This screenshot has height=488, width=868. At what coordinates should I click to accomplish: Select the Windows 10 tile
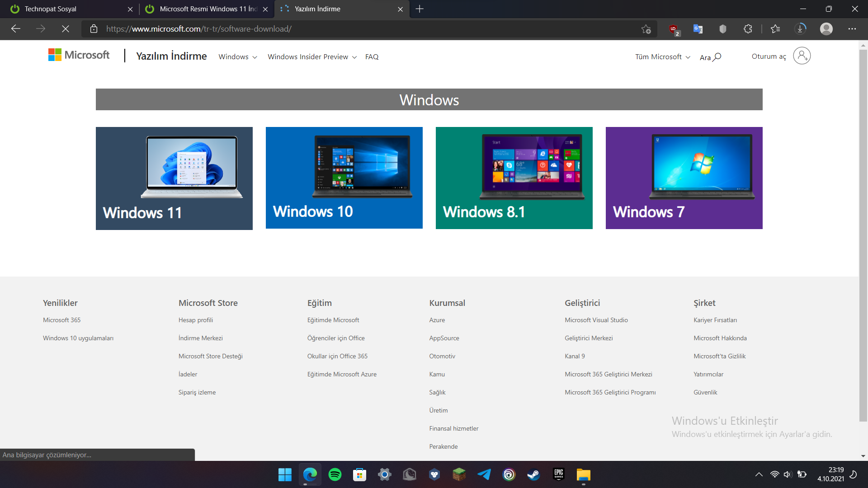click(x=344, y=178)
